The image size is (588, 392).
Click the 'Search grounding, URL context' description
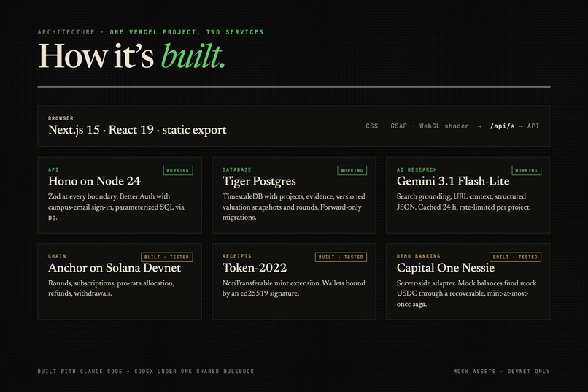(x=463, y=201)
